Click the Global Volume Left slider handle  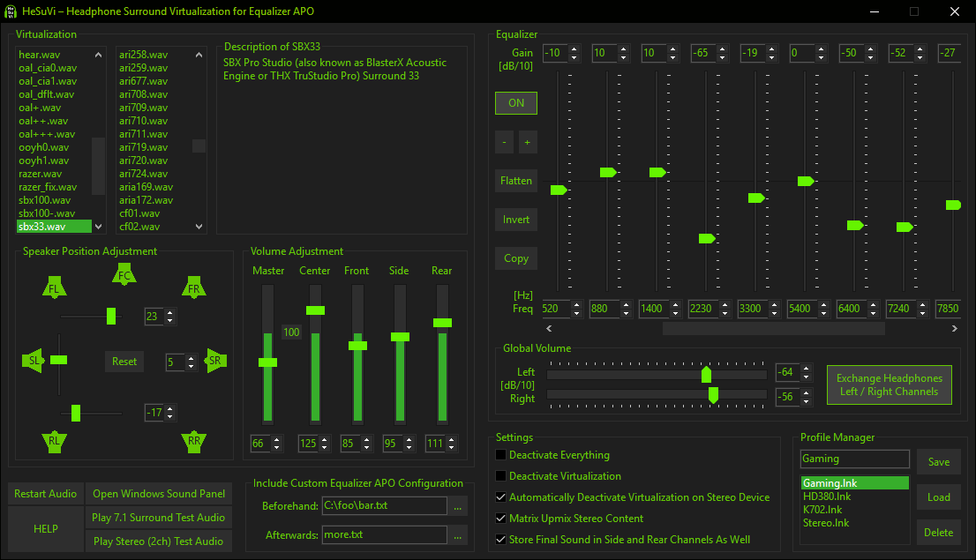point(707,375)
